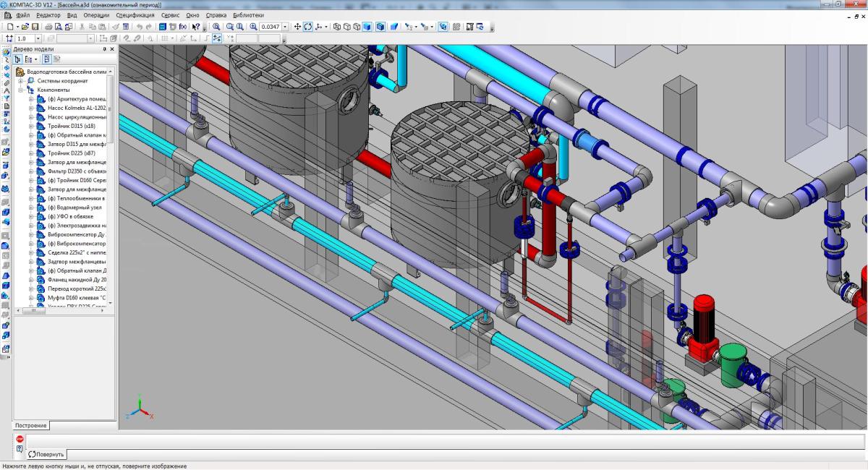Click the red STOP command icon
Viewport: 868px width, 470px height.
click(x=20, y=439)
